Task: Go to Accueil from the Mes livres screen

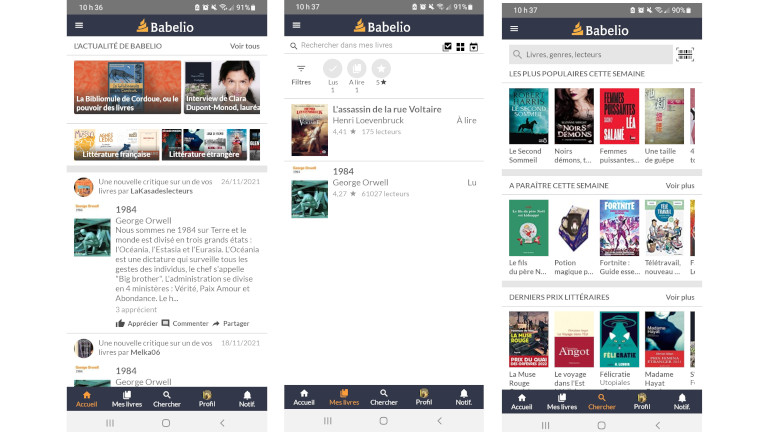Action: click(304, 397)
